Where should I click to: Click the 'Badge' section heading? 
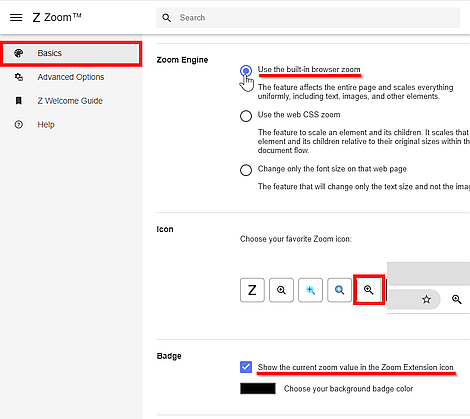pos(169,356)
